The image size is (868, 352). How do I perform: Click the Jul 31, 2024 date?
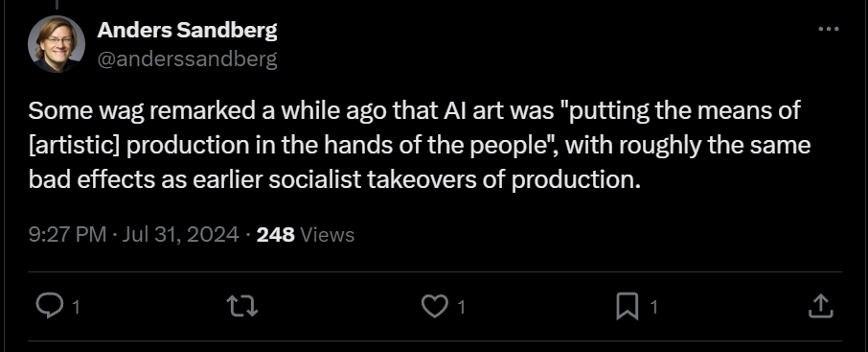[180, 234]
